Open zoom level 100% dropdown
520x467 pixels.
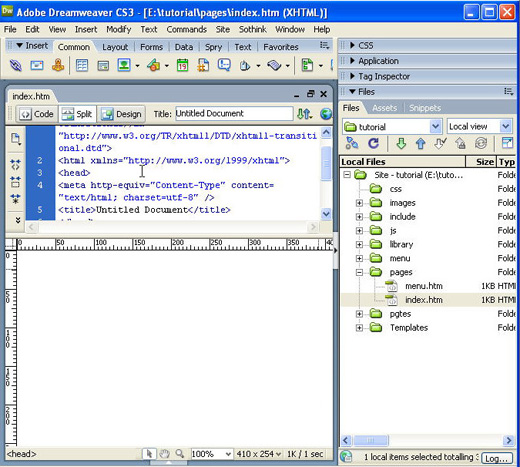click(228, 454)
